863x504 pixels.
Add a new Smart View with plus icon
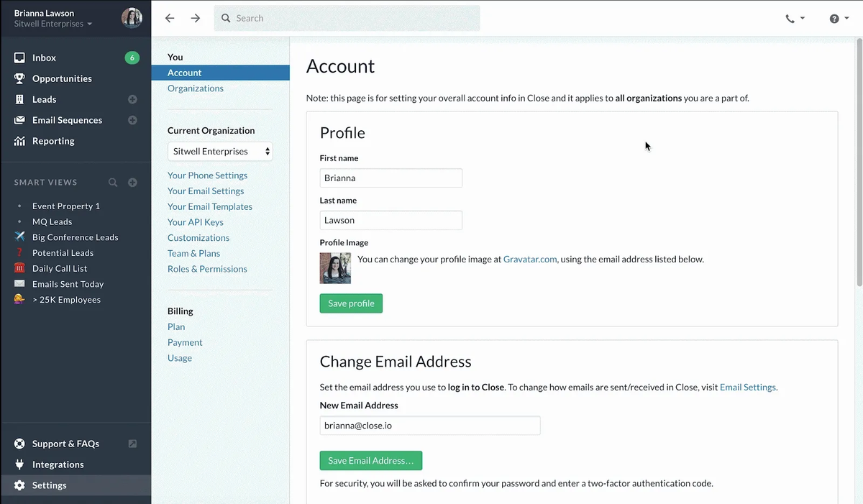pyautogui.click(x=132, y=183)
